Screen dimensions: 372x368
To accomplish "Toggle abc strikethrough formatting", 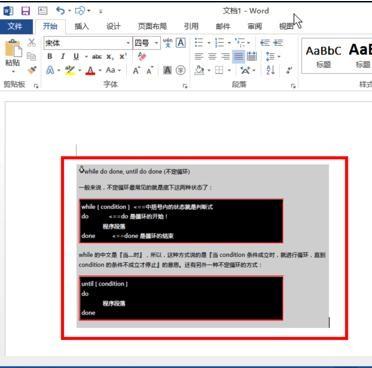I will [97, 57].
